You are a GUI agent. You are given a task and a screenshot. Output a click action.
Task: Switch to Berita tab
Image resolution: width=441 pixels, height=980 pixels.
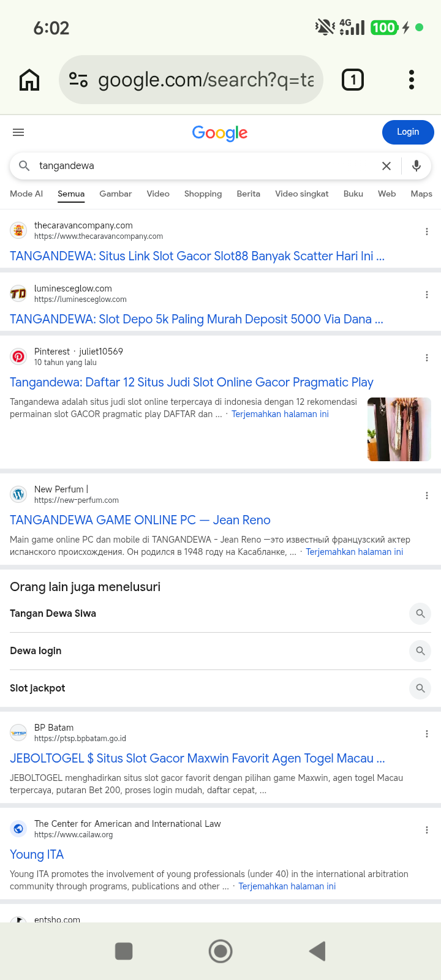[x=249, y=194]
